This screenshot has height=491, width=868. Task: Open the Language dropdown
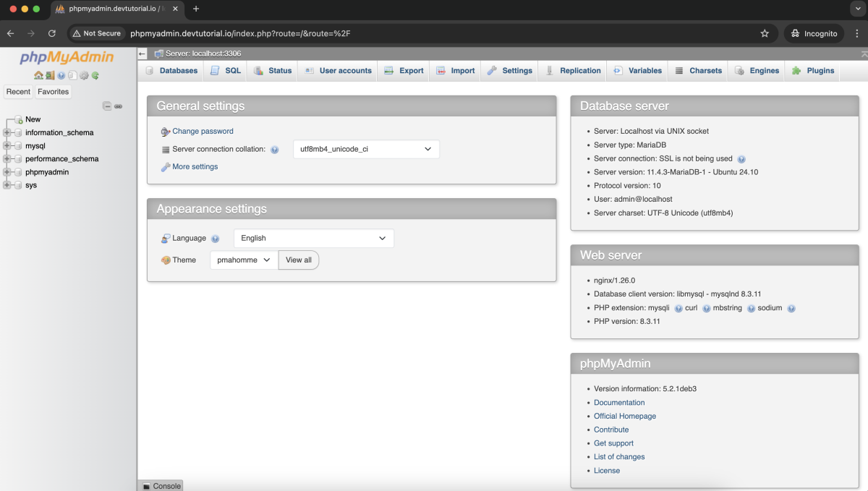(x=314, y=238)
